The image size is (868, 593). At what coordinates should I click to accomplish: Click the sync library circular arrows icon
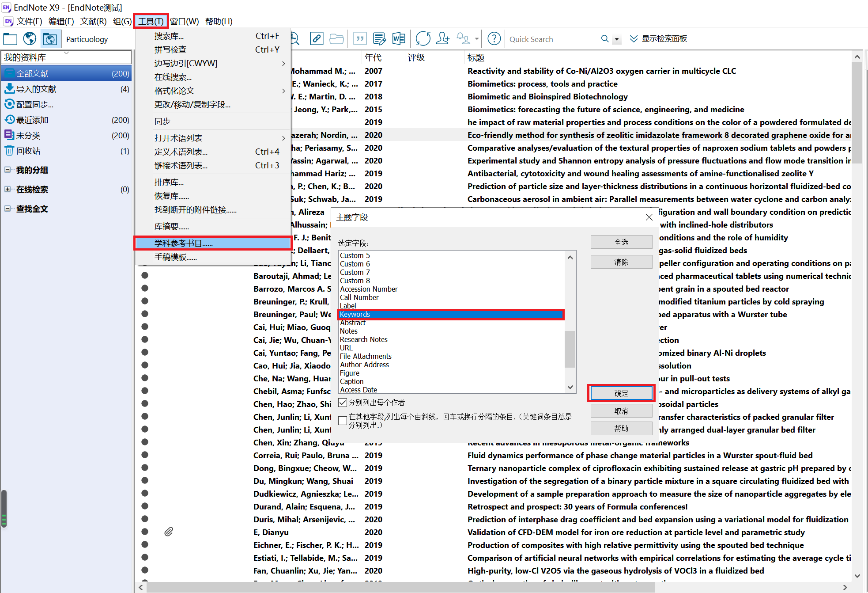tap(423, 39)
